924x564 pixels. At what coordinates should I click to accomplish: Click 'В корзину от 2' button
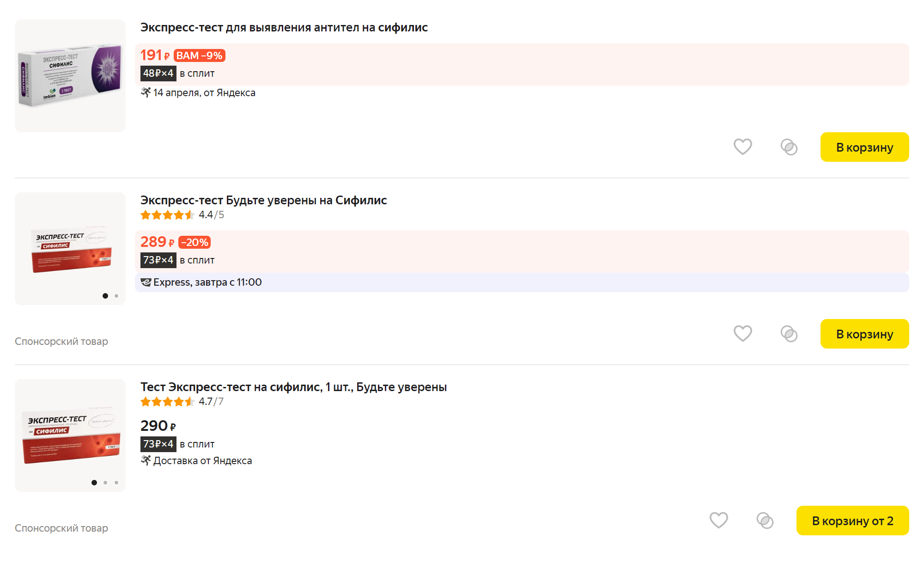pos(852,521)
